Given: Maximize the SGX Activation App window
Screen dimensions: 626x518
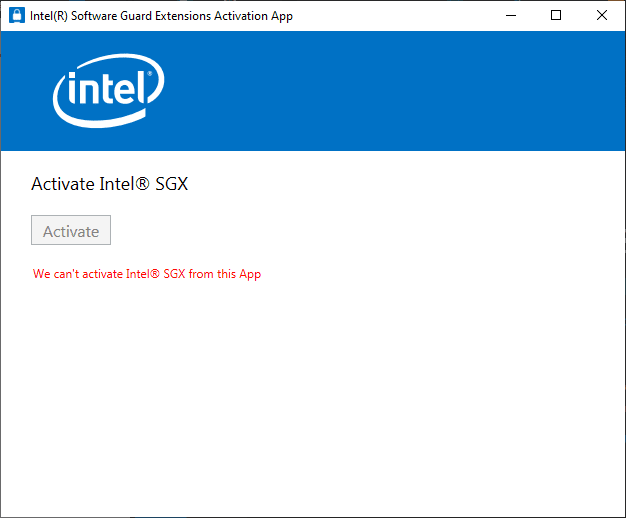Looking at the screenshot, I should 556,16.
